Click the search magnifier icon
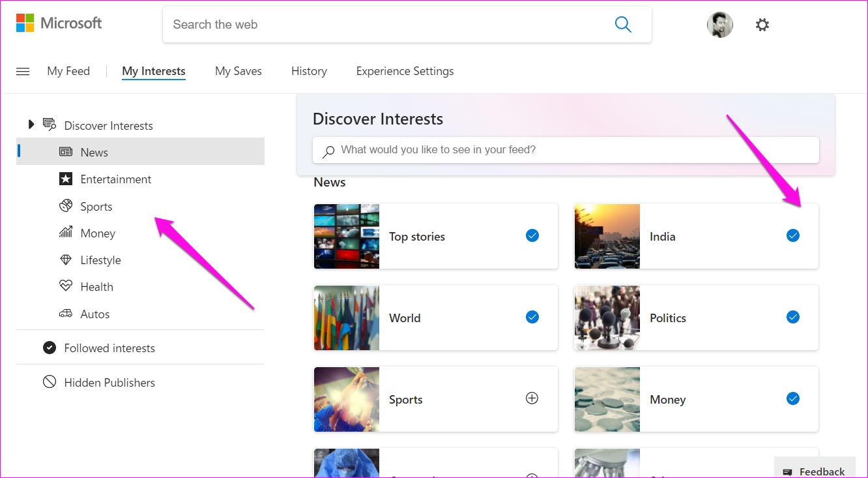 (623, 25)
